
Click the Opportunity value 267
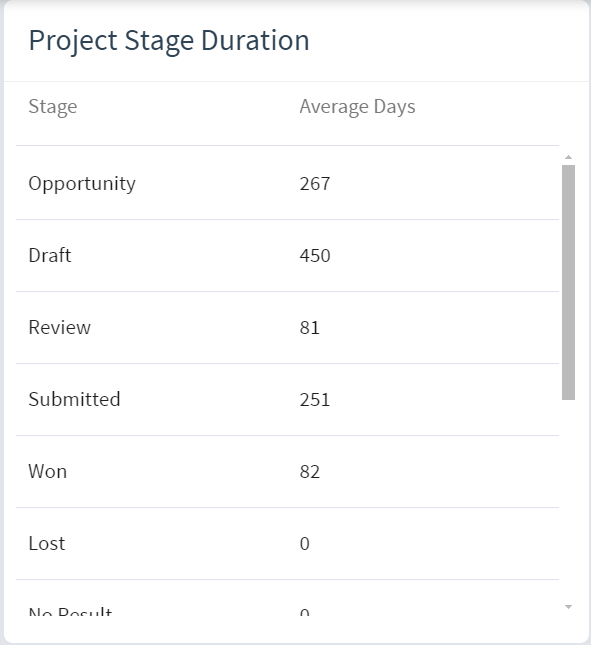(x=315, y=183)
